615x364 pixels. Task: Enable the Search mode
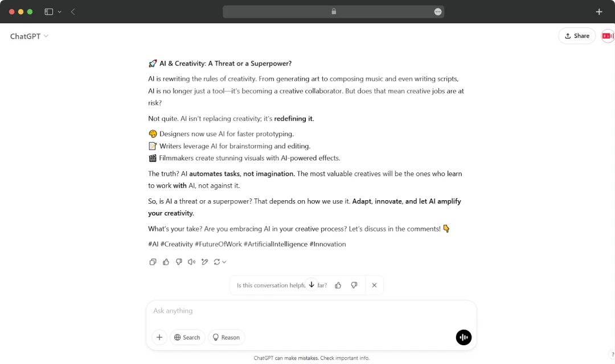click(x=187, y=337)
